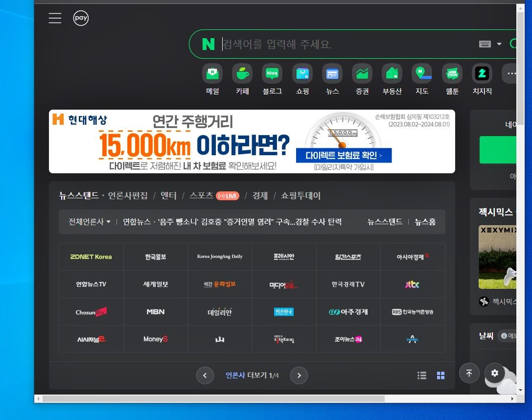Open the 메일 shortcut icon

coord(212,73)
